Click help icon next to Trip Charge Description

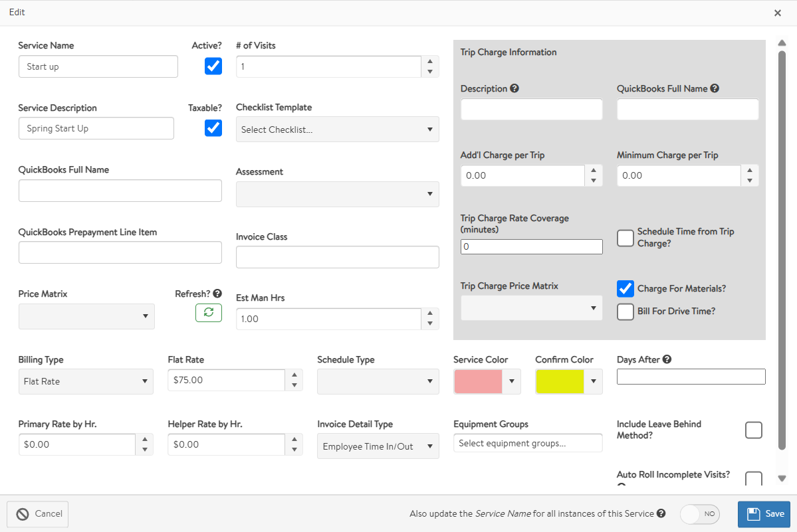tap(514, 88)
